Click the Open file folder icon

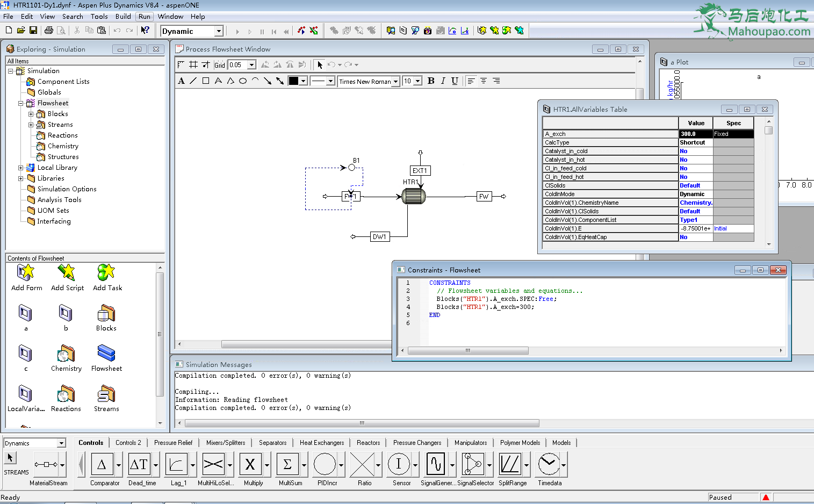tap(21, 31)
